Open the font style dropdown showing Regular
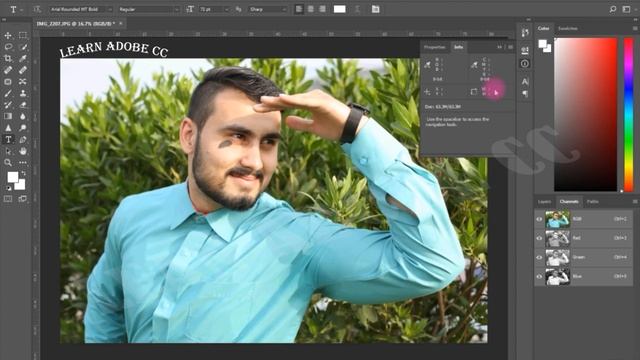 coord(149,9)
